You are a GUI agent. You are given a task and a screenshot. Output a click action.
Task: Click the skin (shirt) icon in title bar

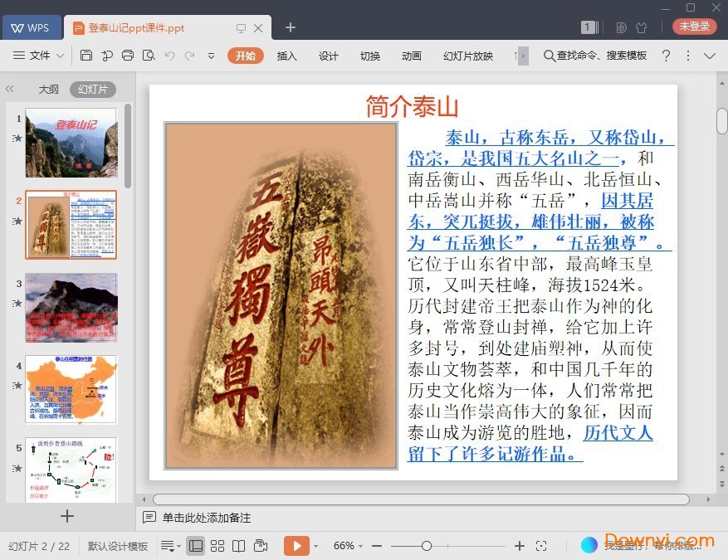[x=641, y=27]
